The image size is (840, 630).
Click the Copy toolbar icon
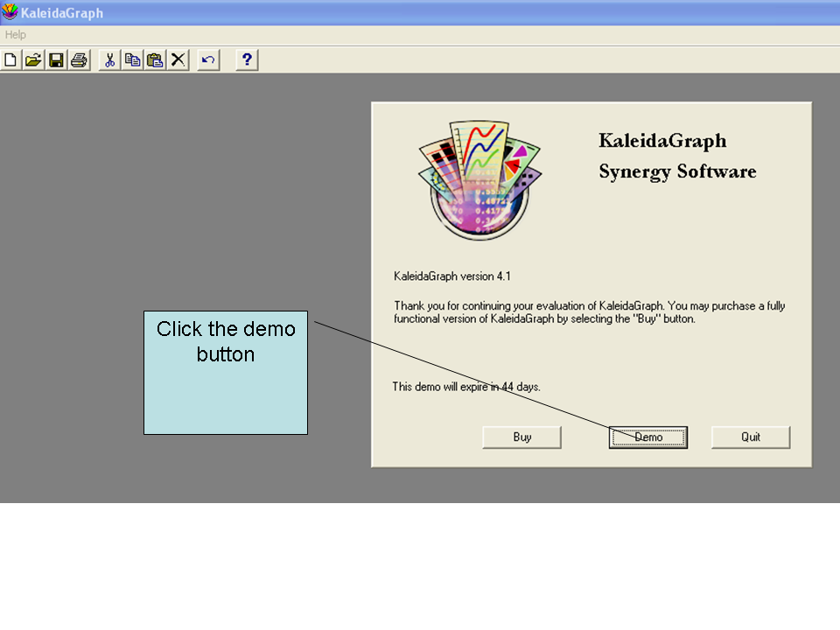tap(133, 59)
